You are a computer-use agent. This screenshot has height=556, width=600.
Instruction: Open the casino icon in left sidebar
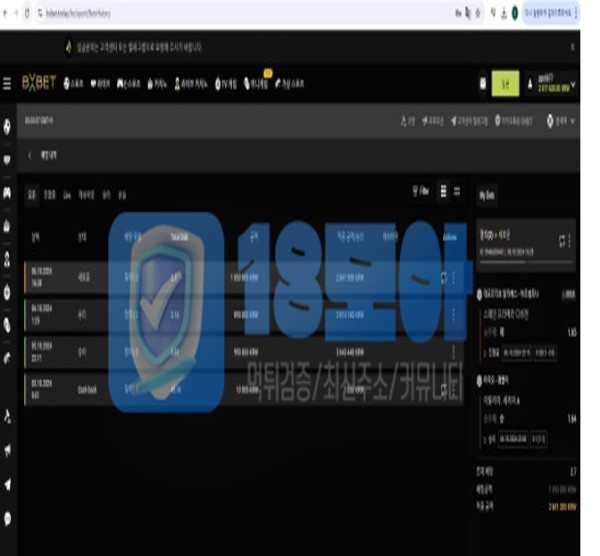7,226
